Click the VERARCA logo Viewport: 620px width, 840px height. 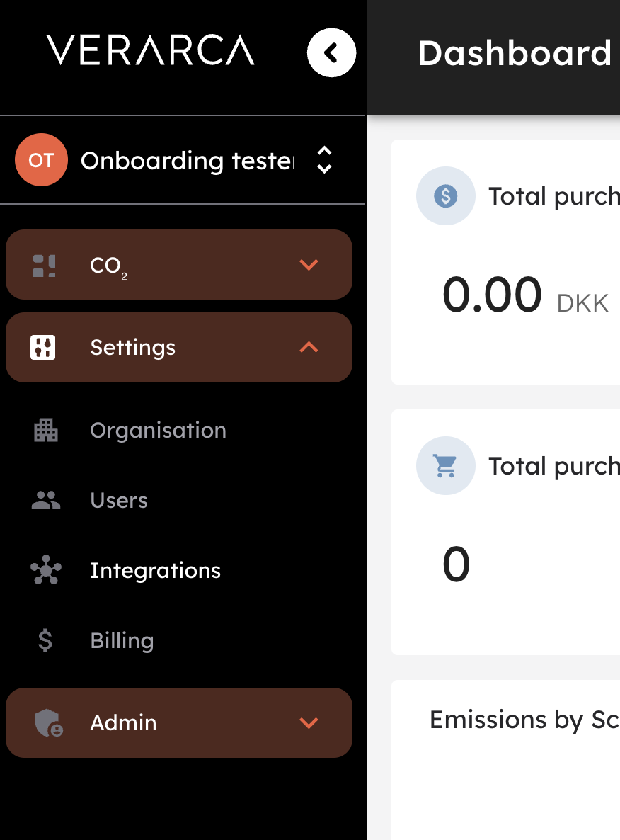pyautogui.click(x=151, y=50)
